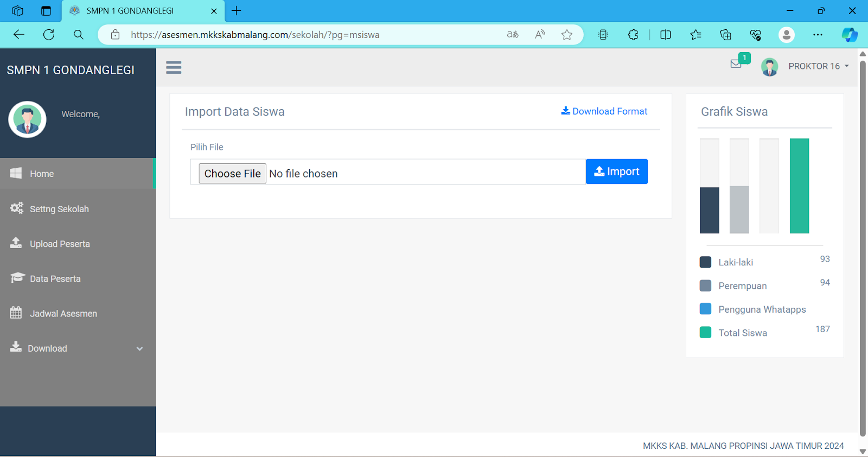Click the Import Data Siswa heading
The width and height of the screenshot is (868, 457).
pos(234,112)
